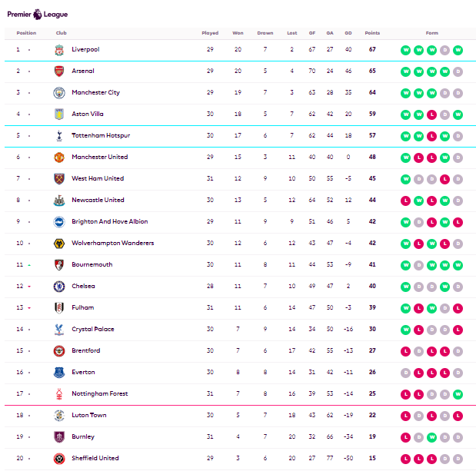Click the Liverpool club crest
The image size is (476, 471).
click(x=59, y=50)
